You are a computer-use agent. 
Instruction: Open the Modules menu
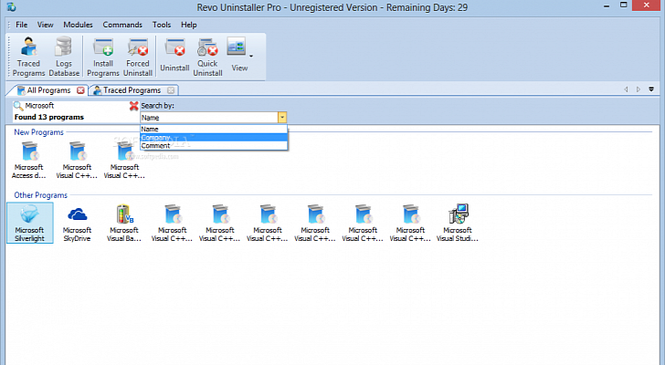point(78,25)
